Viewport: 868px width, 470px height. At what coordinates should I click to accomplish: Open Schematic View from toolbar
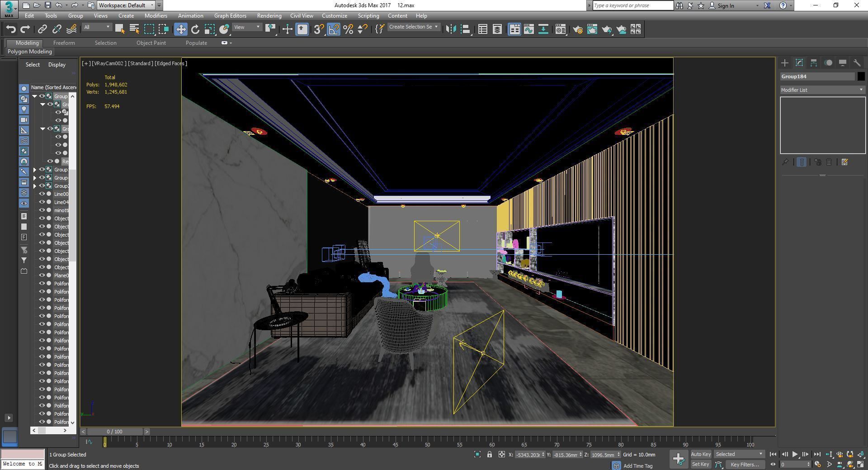click(543, 29)
